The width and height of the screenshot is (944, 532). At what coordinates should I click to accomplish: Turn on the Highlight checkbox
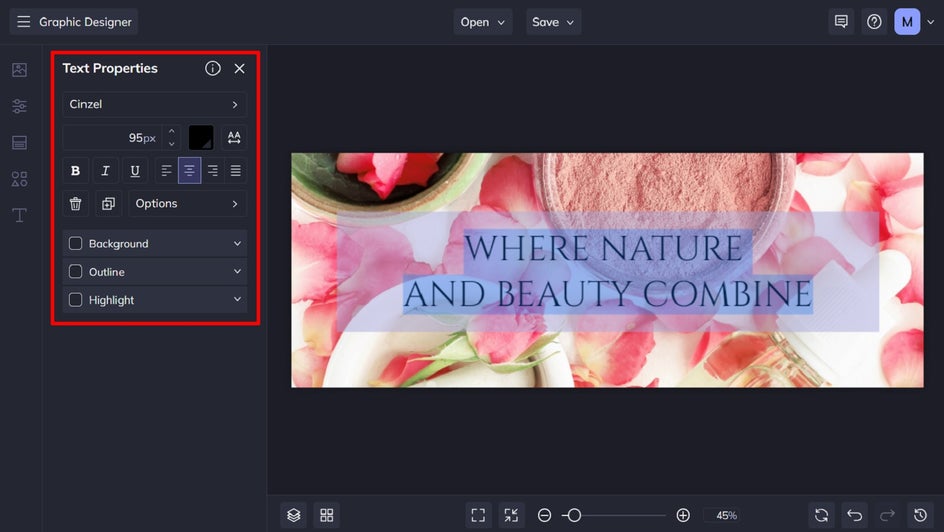point(75,300)
